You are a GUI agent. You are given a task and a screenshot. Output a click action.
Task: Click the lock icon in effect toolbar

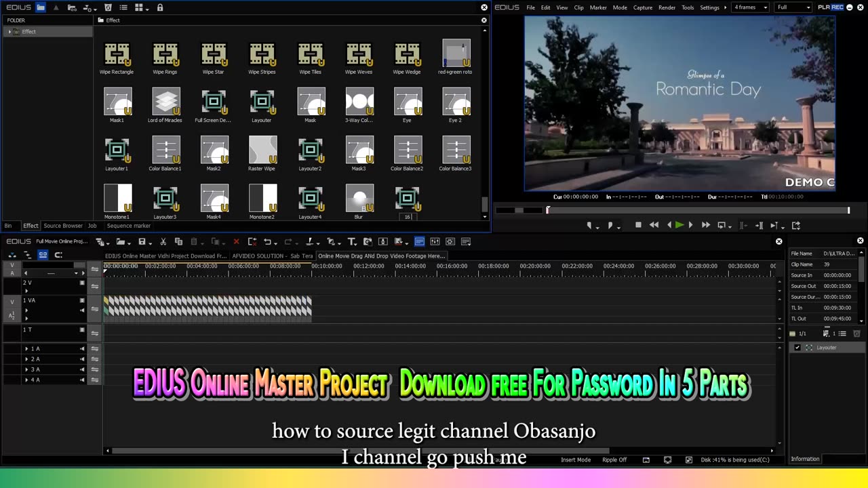(160, 7)
